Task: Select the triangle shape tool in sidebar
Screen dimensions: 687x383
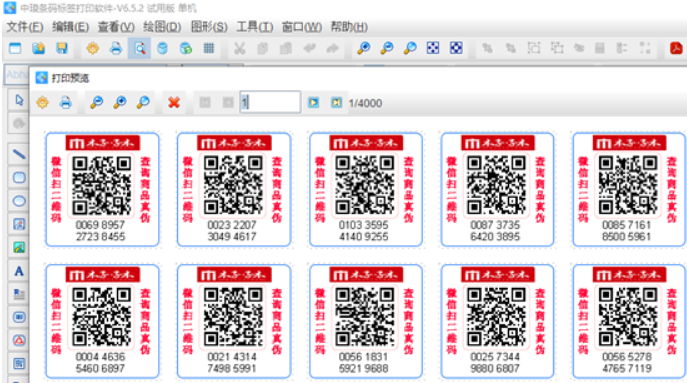Action: pos(19,340)
